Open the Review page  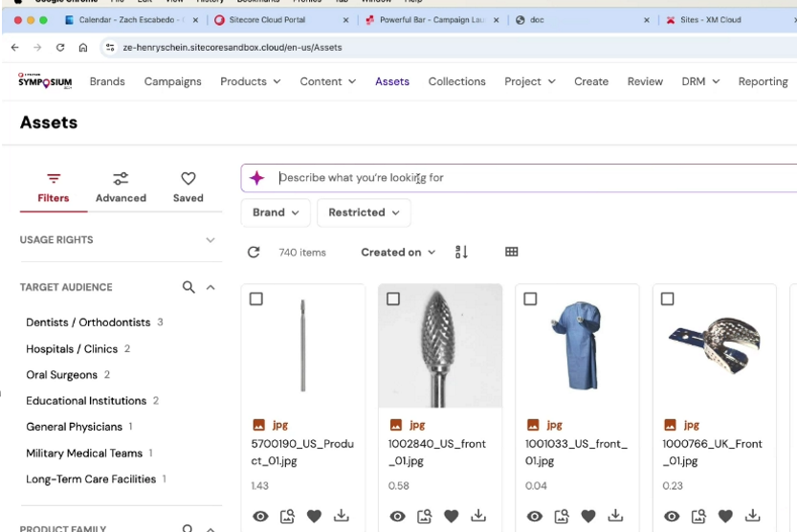pos(645,81)
